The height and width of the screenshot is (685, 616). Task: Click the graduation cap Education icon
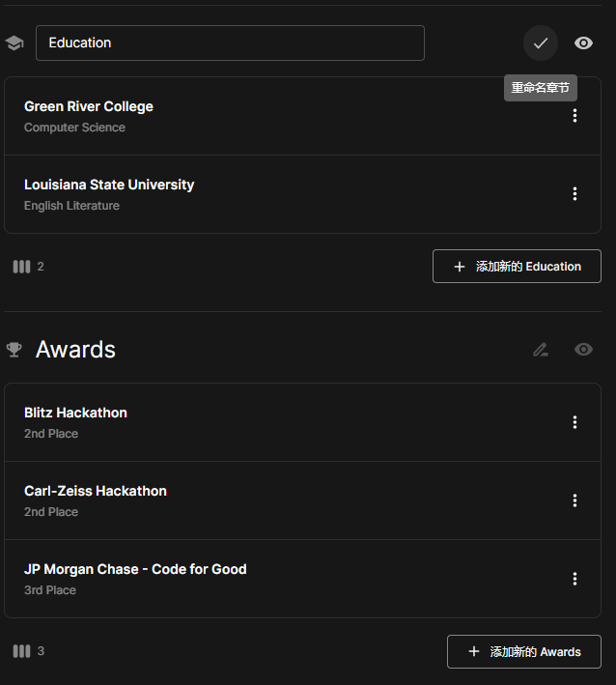click(14, 43)
